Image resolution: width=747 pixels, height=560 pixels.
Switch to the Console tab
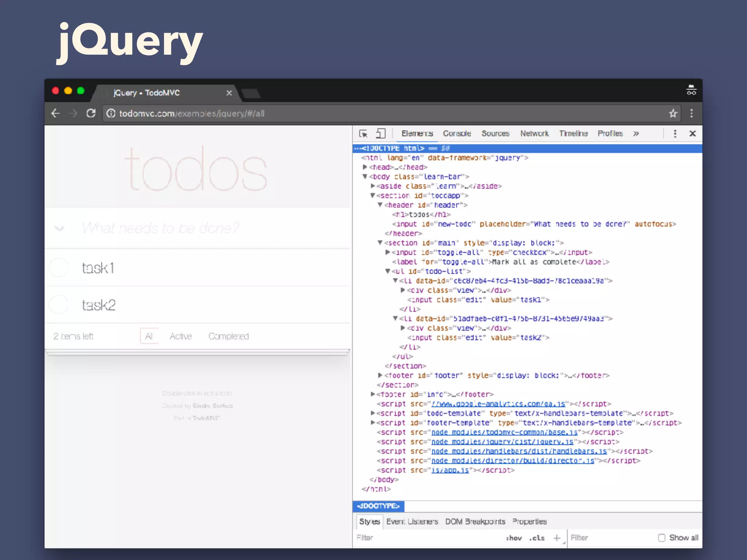pos(457,133)
